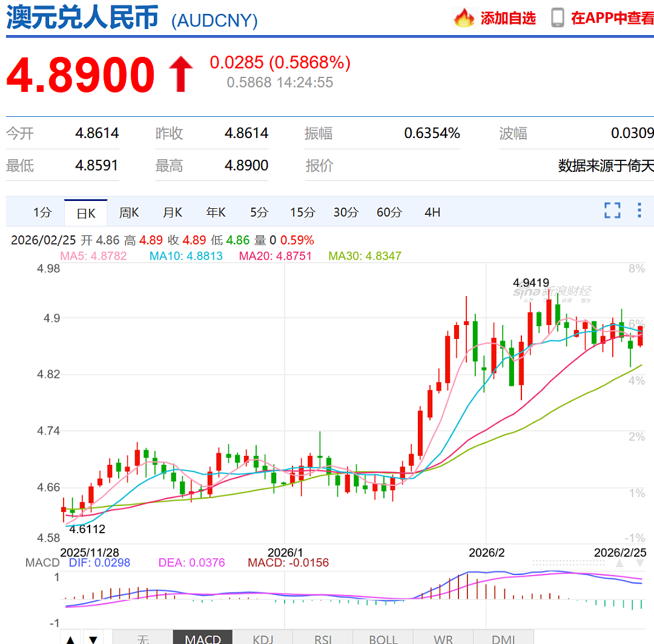Click the MACD: -0.0156 value
Viewport: 654px width, 644px height.
tap(288, 563)
